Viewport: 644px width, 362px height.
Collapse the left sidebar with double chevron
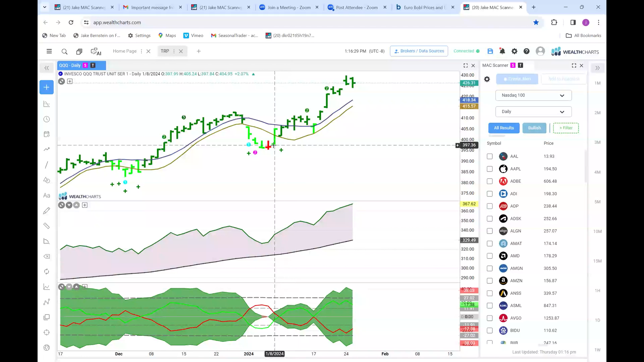[47, 68]
